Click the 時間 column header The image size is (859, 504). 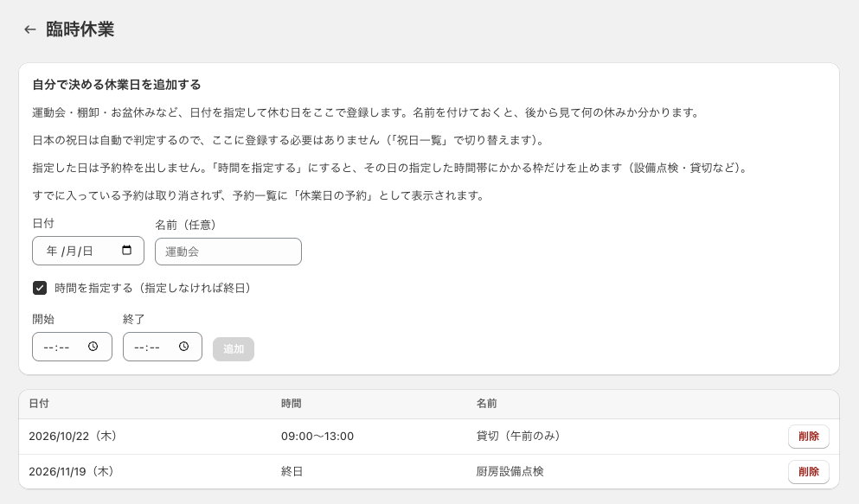(x=292, y=404)
